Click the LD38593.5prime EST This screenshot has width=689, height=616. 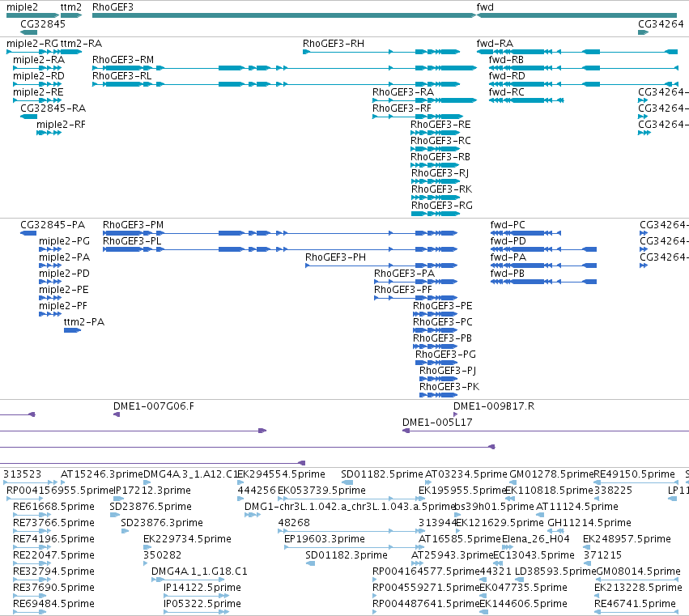point(520,580)
